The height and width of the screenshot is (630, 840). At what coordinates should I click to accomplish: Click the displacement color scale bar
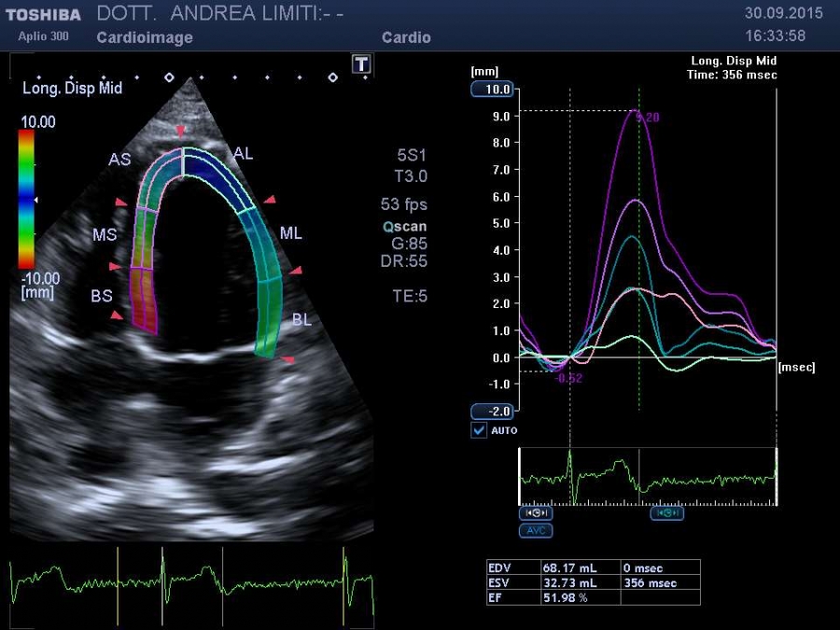(26, 199)
